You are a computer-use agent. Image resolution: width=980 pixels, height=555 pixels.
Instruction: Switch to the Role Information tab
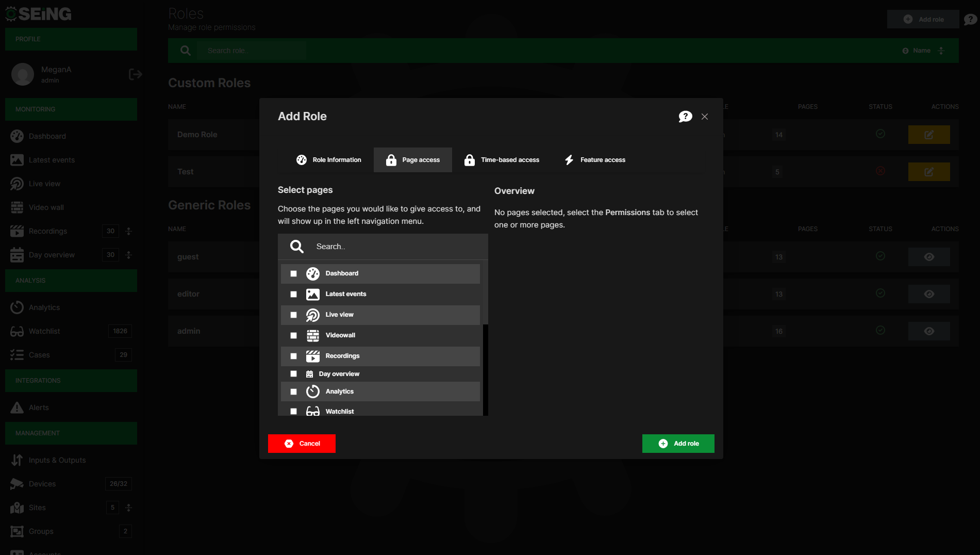click(x=328, y=160)
